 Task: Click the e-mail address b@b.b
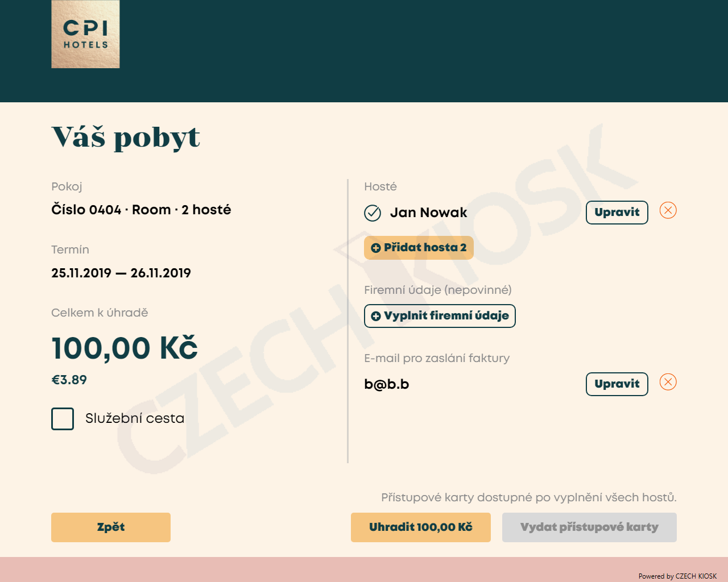387,384
